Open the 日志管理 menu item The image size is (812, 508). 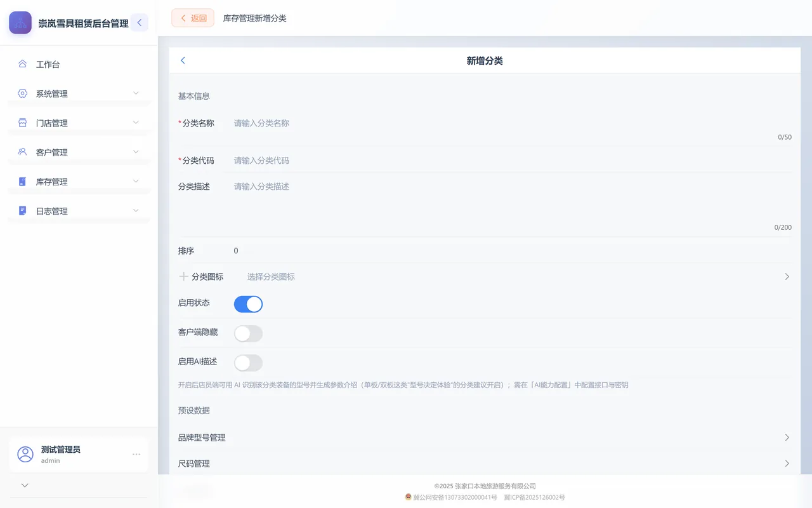click(79, 211)
